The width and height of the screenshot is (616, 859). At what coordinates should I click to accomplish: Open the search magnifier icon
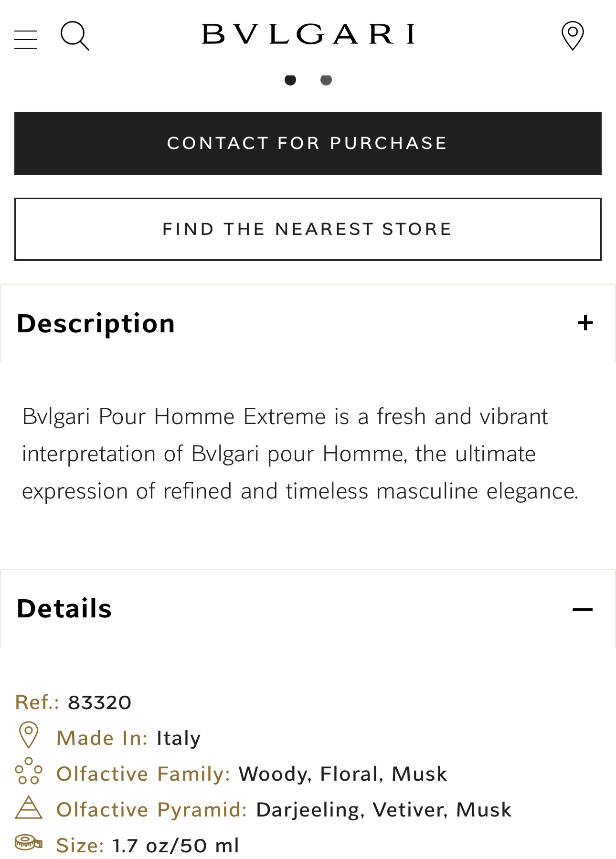[x=74, y=36]
